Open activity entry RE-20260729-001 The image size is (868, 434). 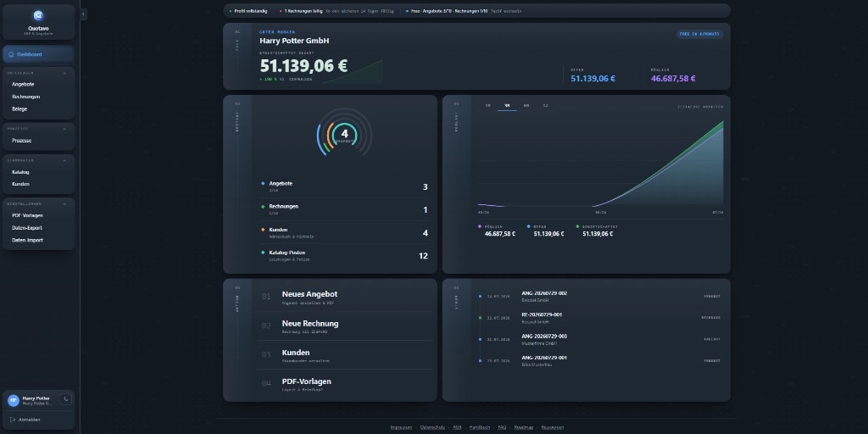tap(599, 318)
